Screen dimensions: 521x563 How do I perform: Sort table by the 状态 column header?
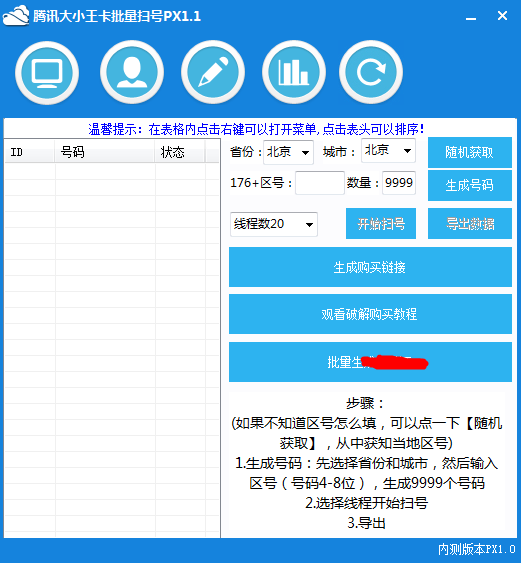click(x=180, y=152)
